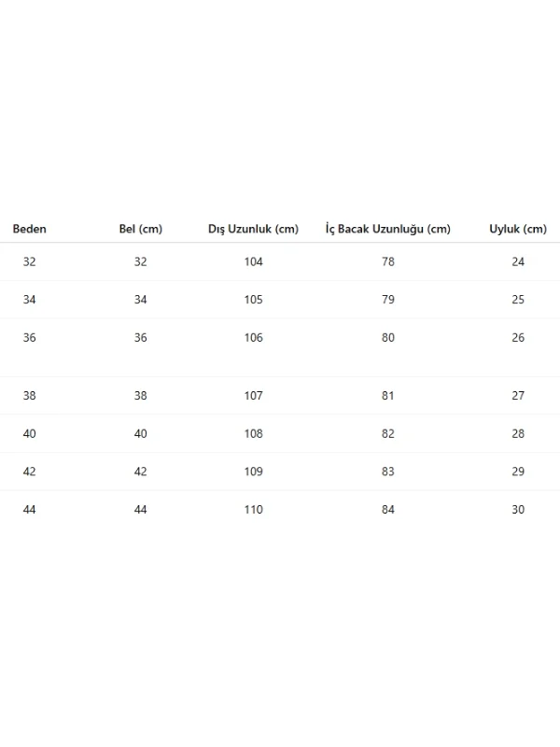560x747 pixels.
Task: Click the Uyluk value 25
Action: pyautogui.click(x=518, y=300)
